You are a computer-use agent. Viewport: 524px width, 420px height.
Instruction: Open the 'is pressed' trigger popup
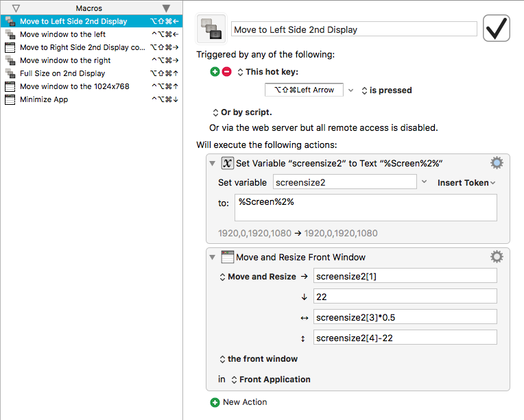point(387,90)
